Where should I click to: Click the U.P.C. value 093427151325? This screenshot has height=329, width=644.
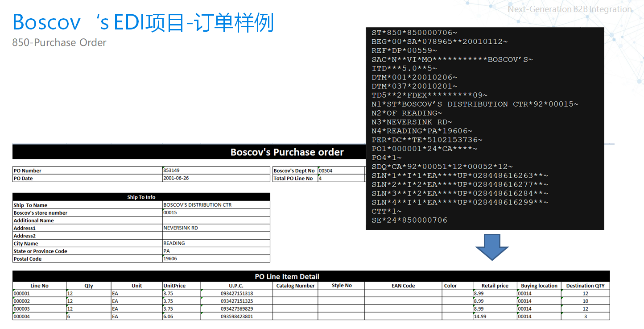237,301
